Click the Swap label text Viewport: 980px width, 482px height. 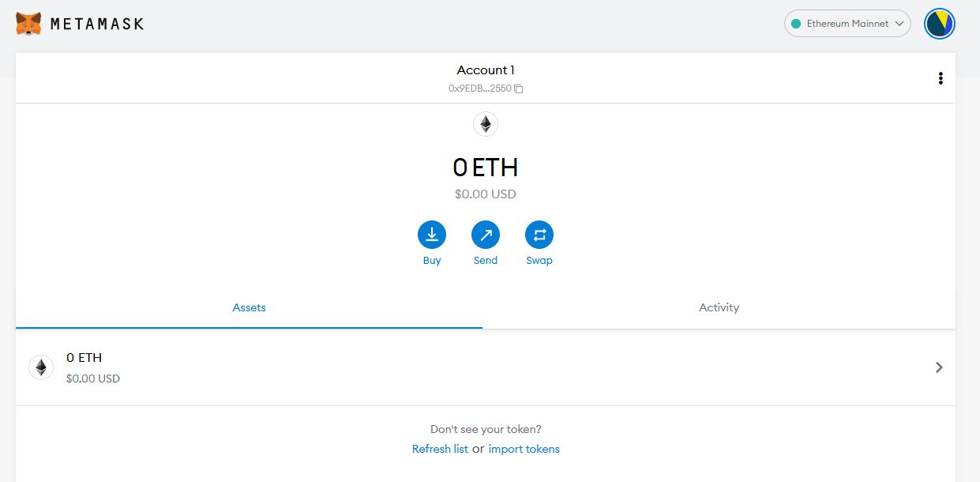539,261
